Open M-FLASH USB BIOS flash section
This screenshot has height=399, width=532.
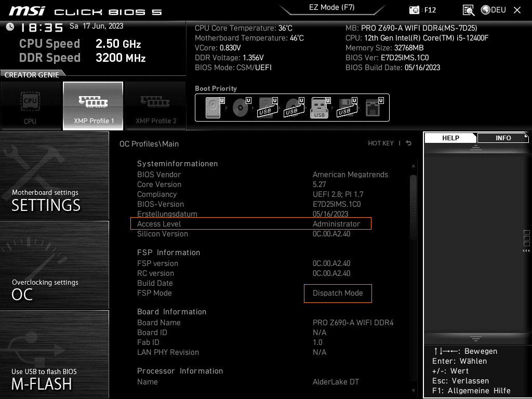coord(54,354)
